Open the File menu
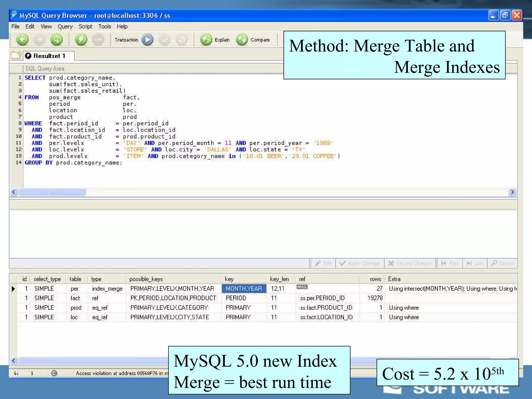Image resolution: width=532 pixels, height=399 pixels. [x=15, y=26]
